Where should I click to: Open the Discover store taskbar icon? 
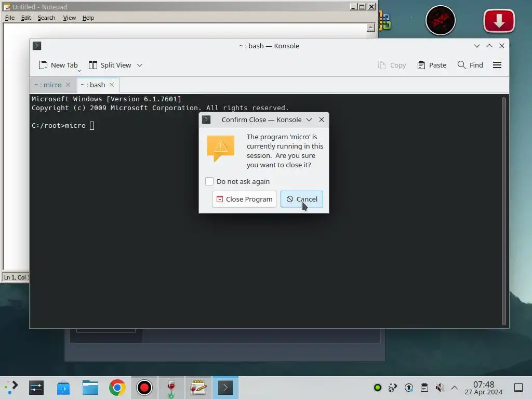click(x=63, y=388)
